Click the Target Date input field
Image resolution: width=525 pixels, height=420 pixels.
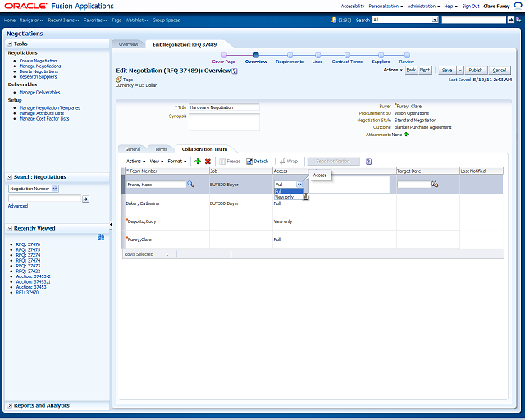[x=413, y=185]
